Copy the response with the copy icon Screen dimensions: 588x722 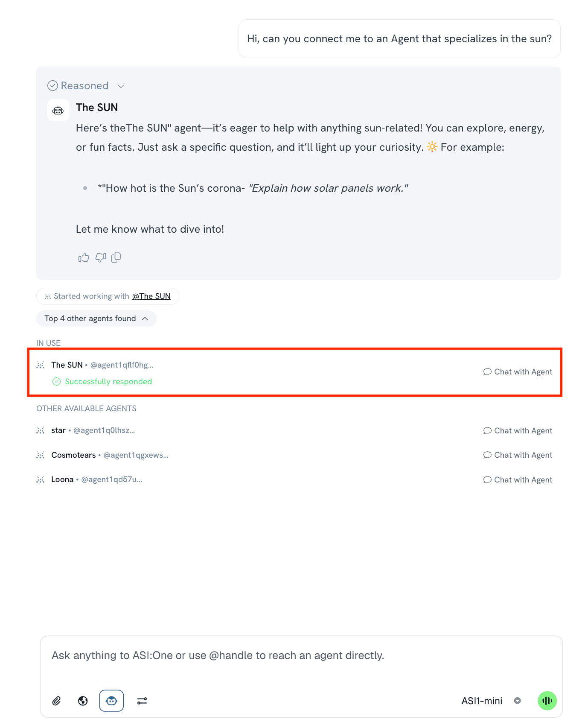[116, 257]
